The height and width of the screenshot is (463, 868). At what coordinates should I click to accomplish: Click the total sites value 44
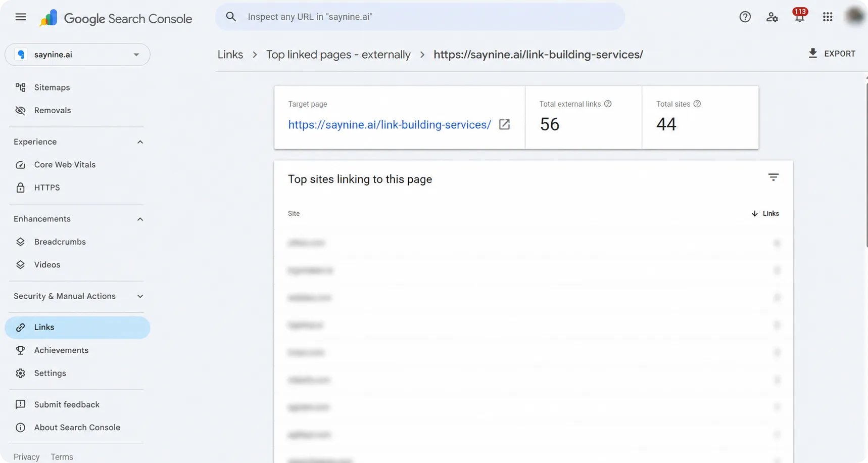pos(666,124)
